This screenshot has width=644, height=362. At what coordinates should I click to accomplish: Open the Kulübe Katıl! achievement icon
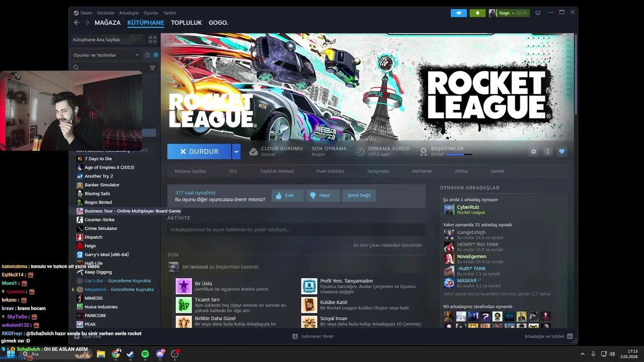point(309,305)
